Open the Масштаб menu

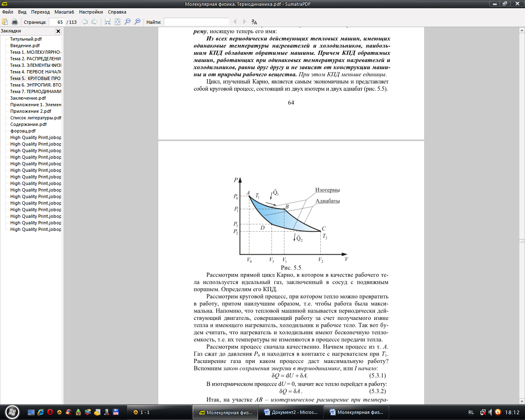(64, 12)
